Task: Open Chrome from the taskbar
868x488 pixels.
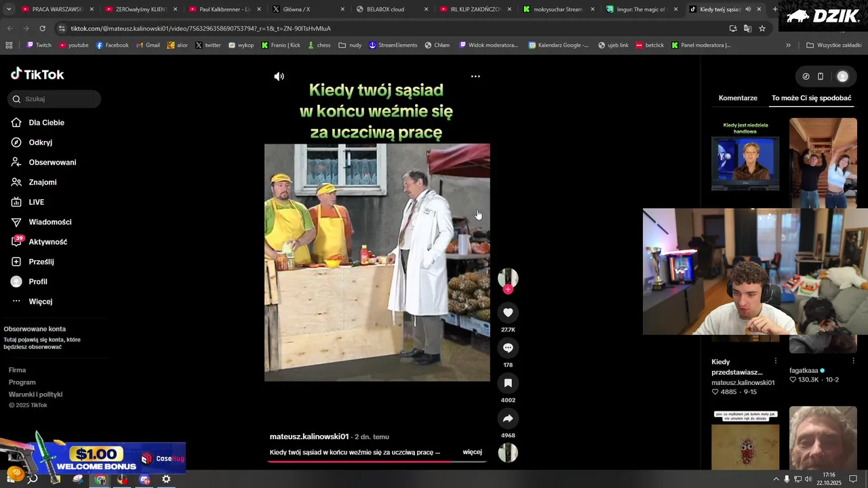Action: point(100,479)
